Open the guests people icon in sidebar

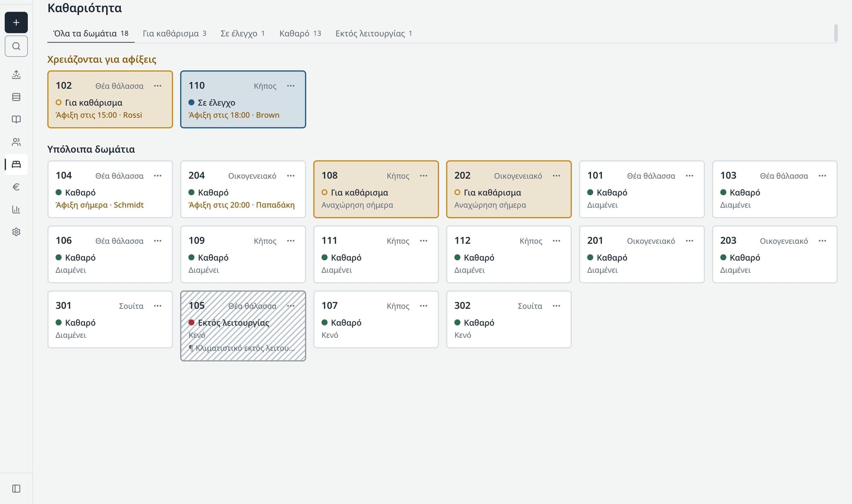pos(16,142)
